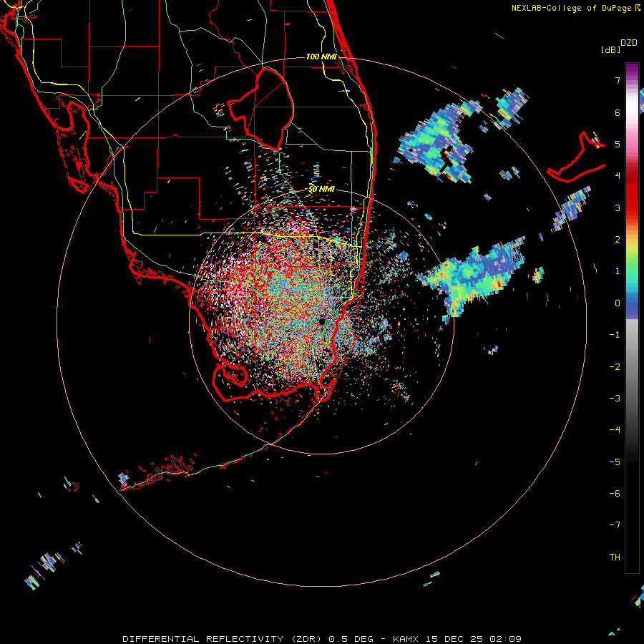Click the purple top of the color bar

pyautogui.click(x=632, y=70)
